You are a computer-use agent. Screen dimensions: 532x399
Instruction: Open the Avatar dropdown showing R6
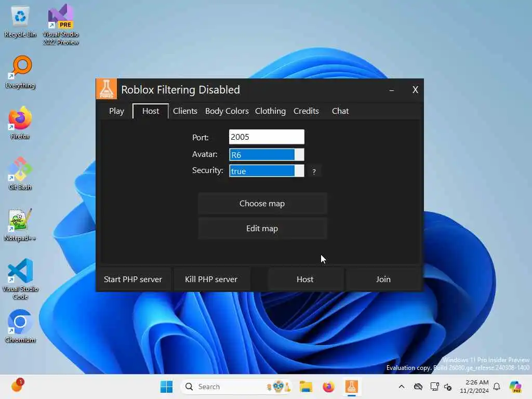(267, 155)
